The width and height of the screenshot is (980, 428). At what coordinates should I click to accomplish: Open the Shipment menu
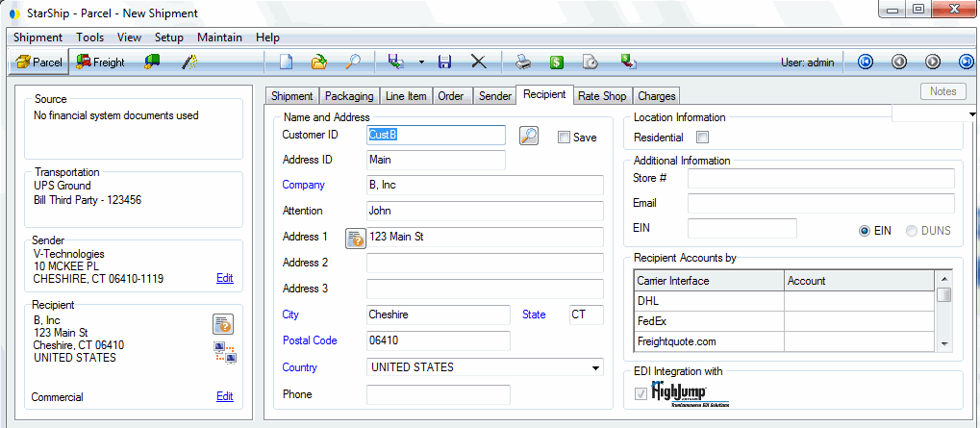pos(38,38)
